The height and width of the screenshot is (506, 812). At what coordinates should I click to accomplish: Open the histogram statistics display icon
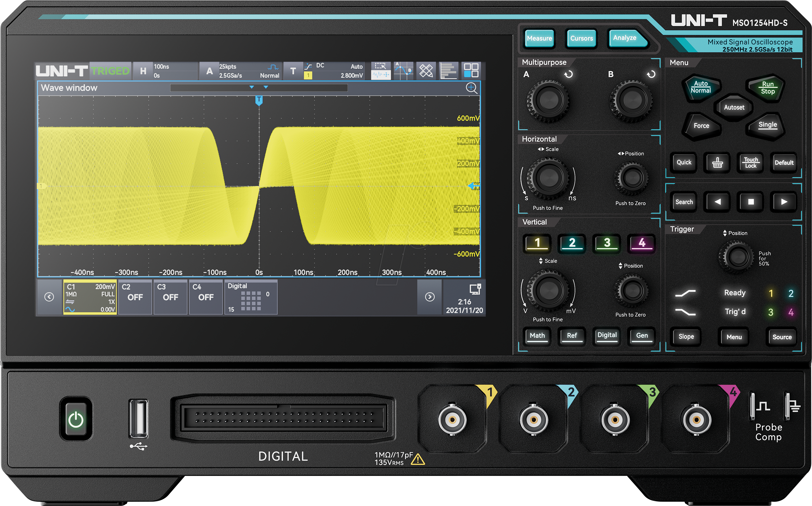[448, 70]
